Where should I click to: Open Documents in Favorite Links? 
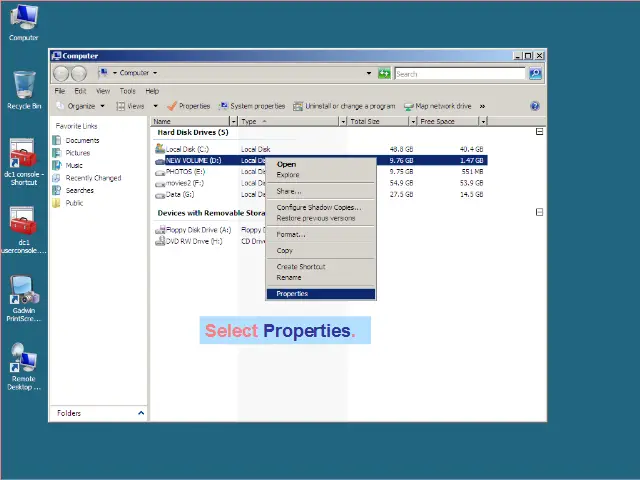(82, 141)
